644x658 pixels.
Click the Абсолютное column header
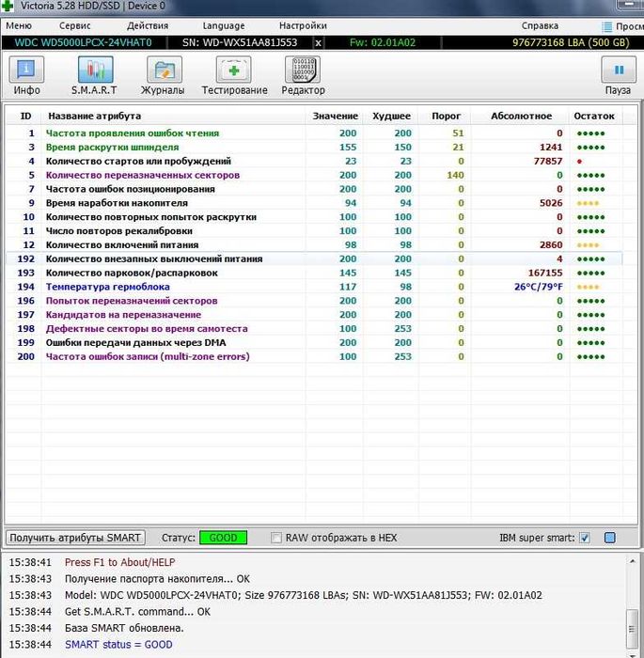point(522,117)
